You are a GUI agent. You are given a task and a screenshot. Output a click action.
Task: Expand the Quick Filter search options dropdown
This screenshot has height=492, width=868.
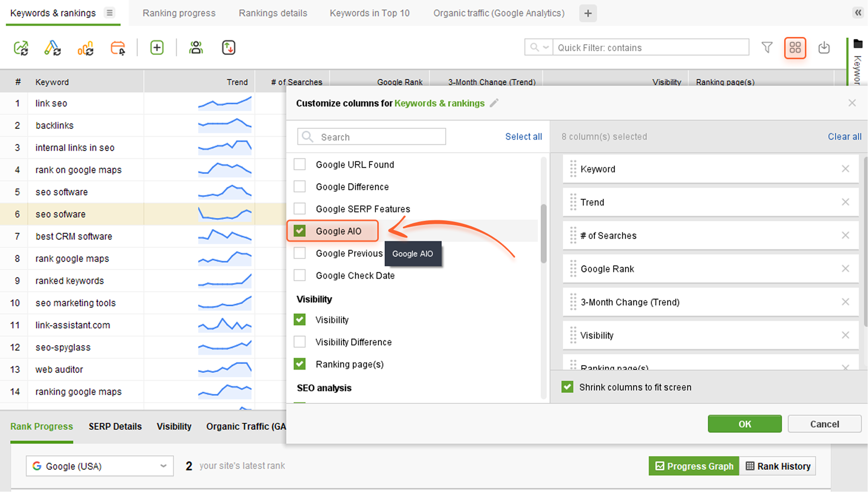(539, 48)
